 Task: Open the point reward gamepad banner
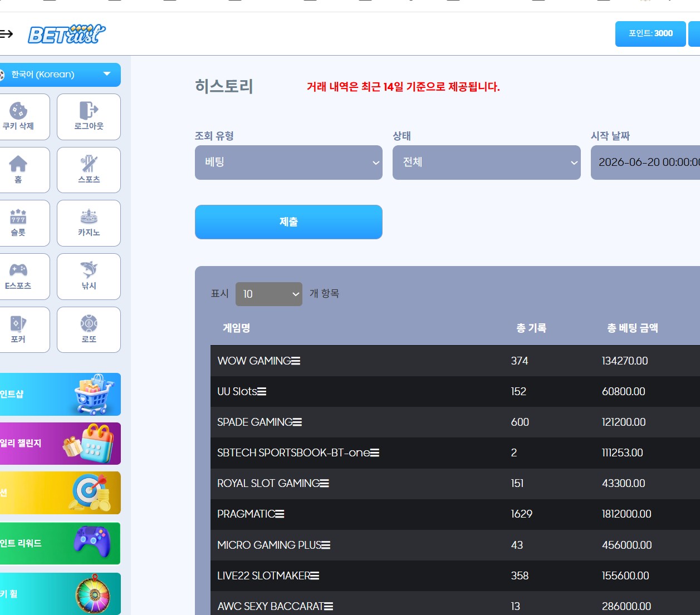[x=60, y=543]
